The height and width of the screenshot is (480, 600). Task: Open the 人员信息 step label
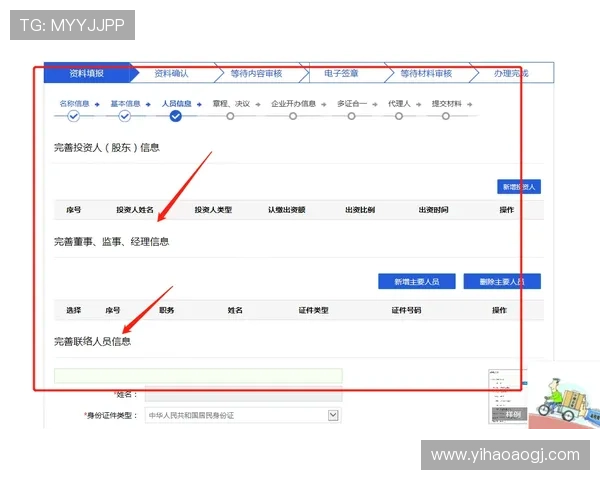(x=176, y=103)
